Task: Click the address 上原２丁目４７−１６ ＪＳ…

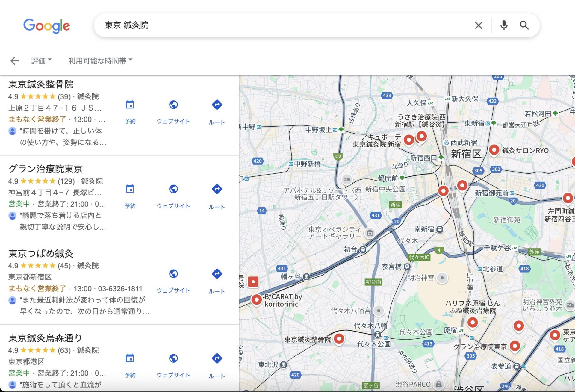Action: (55, 108)
